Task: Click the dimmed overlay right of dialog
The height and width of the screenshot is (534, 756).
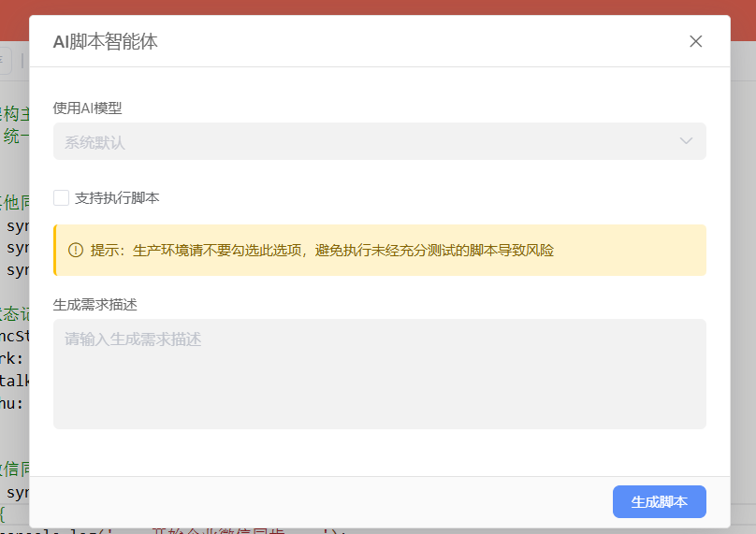Action: click(x=743, y=281)
